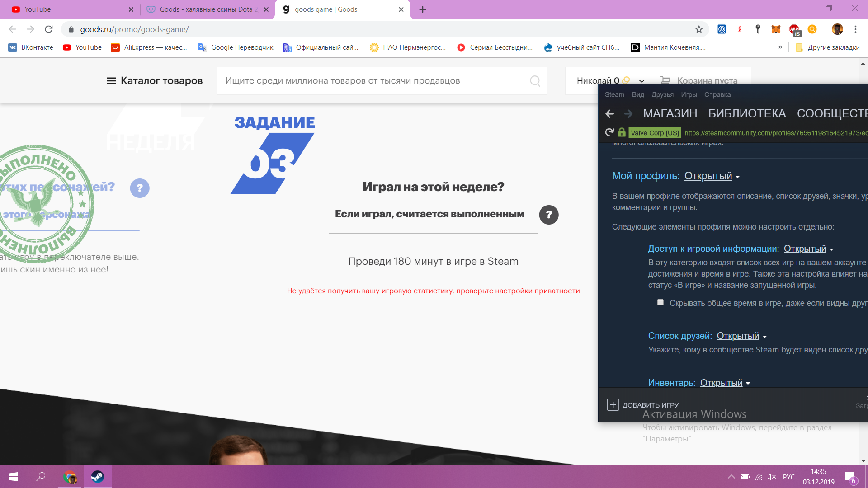Open the Chrome profile avatar
This screenshot has height=488, width=868.
coord(837,29)
